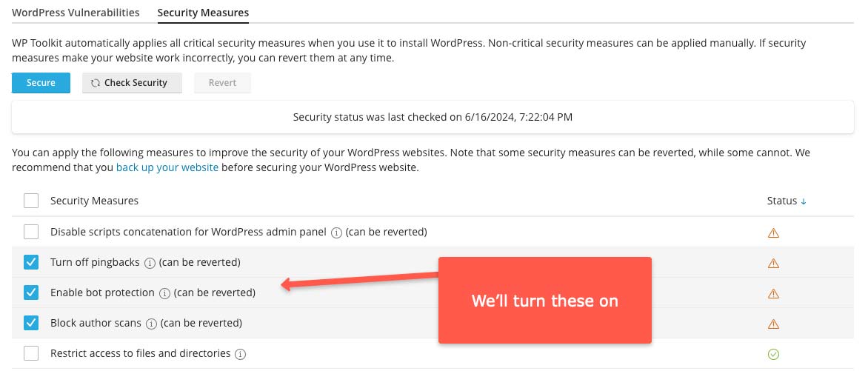Click warning status icon for scripts concatenation
Image resolution: width=868 pixels, height=371 pixels.
[x=773, y=233]
